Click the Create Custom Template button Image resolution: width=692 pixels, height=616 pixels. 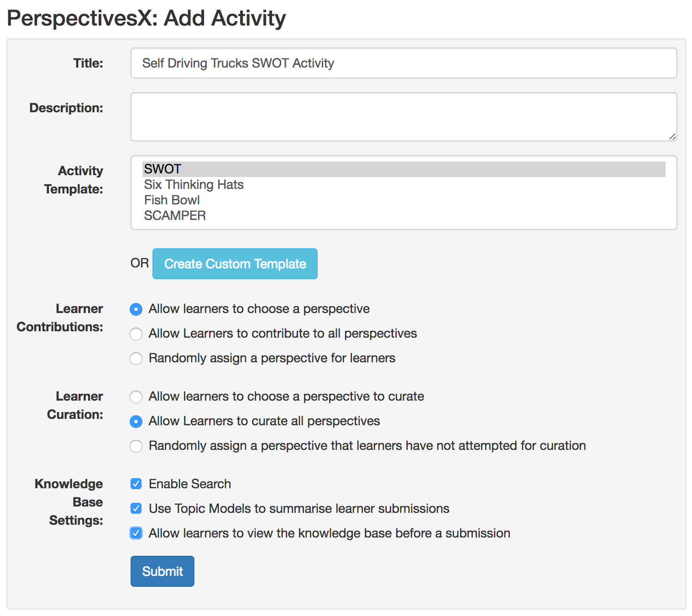click(x=235, y=264)
